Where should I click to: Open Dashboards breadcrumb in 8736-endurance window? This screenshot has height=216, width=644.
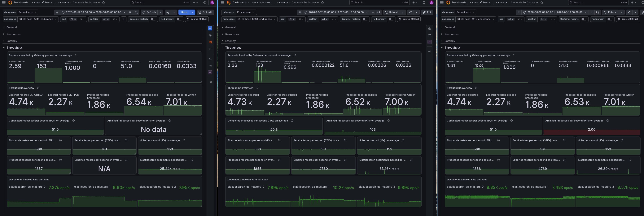point(21,2)
